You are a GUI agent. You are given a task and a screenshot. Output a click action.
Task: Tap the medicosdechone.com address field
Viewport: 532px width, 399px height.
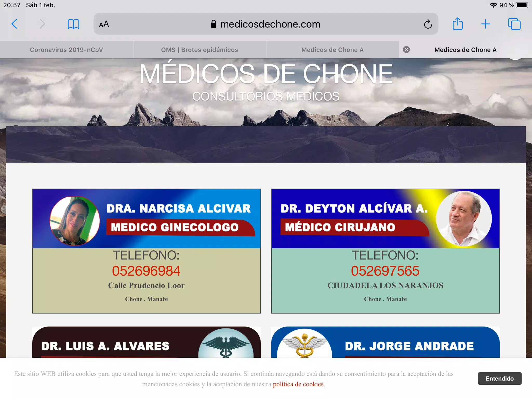pos(266,24)
